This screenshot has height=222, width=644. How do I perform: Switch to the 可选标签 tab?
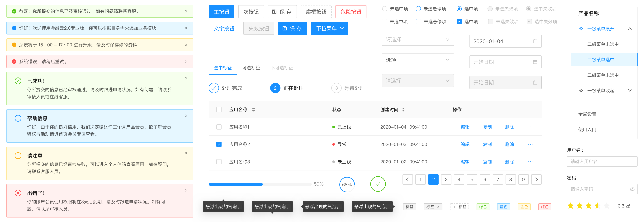[x=251, y=68]
